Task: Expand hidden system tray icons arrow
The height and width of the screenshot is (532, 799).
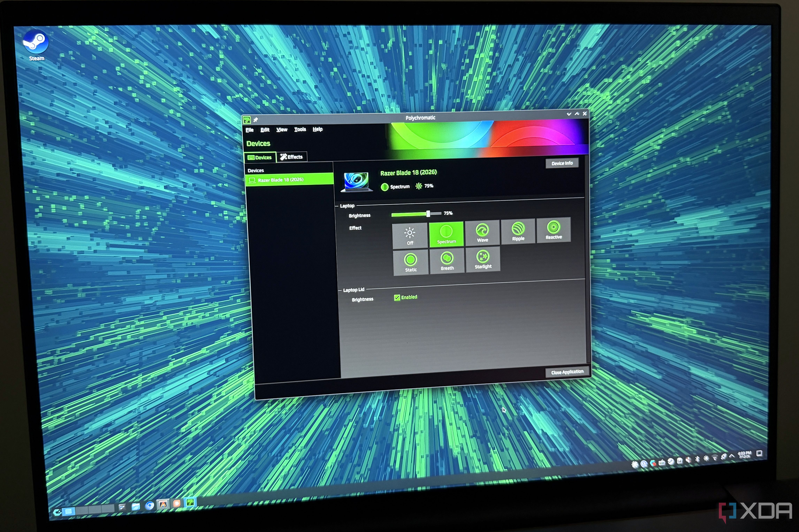Action: click(732, 456)
